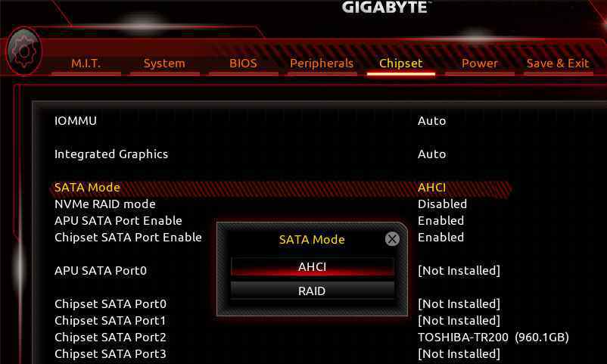Screen dimensions: 607x364
Task: Click the gear settings icon
Action: pyautogui.click(x=24, y=51)
